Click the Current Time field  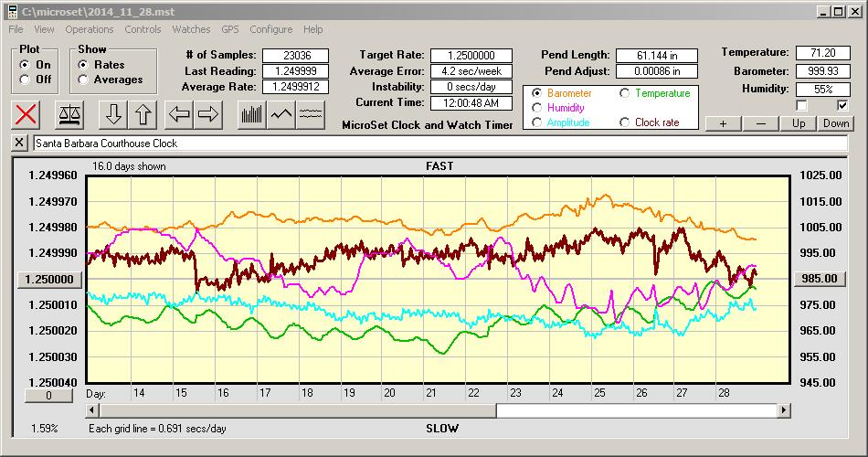click(471, 102)
